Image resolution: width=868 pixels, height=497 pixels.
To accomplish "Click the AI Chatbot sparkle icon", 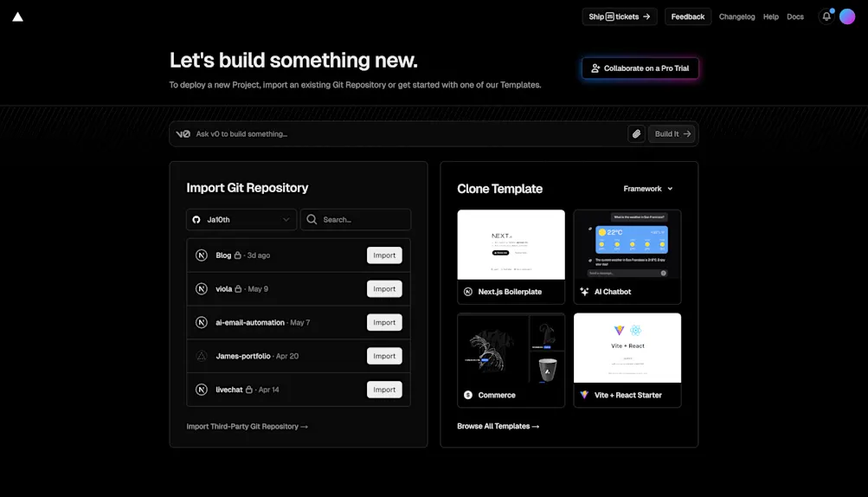I will click(x=584, y=292).
